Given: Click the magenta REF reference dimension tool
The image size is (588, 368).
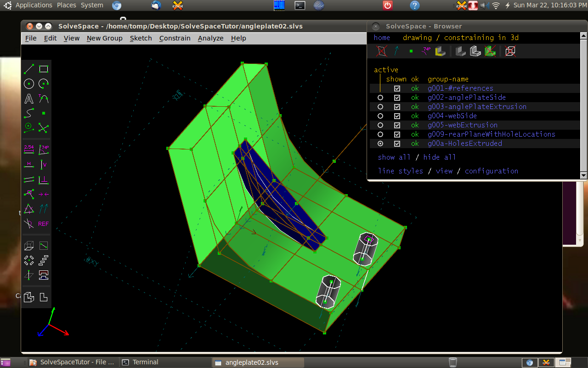Looking at the screenshot, I should [x=44, y=224].
